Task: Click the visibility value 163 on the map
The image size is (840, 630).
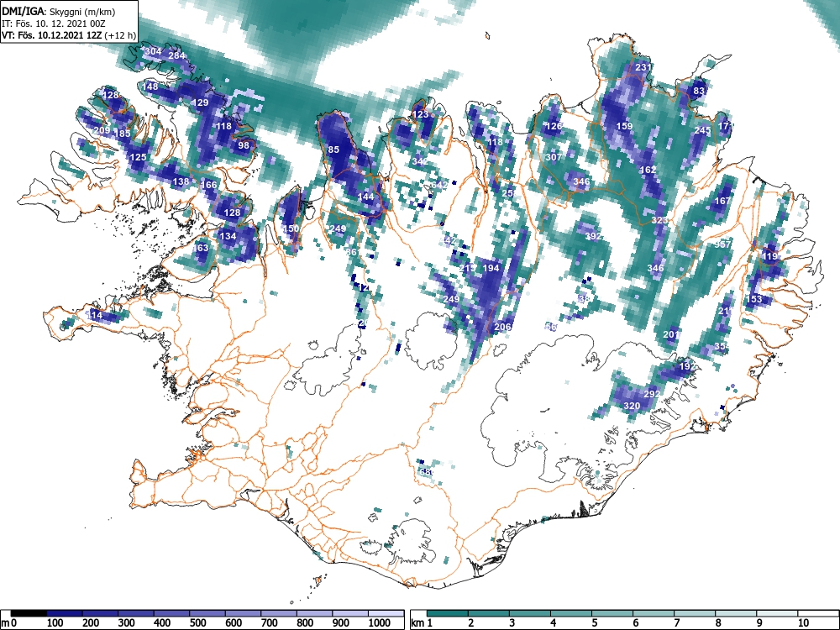Action: click(201, 248)
